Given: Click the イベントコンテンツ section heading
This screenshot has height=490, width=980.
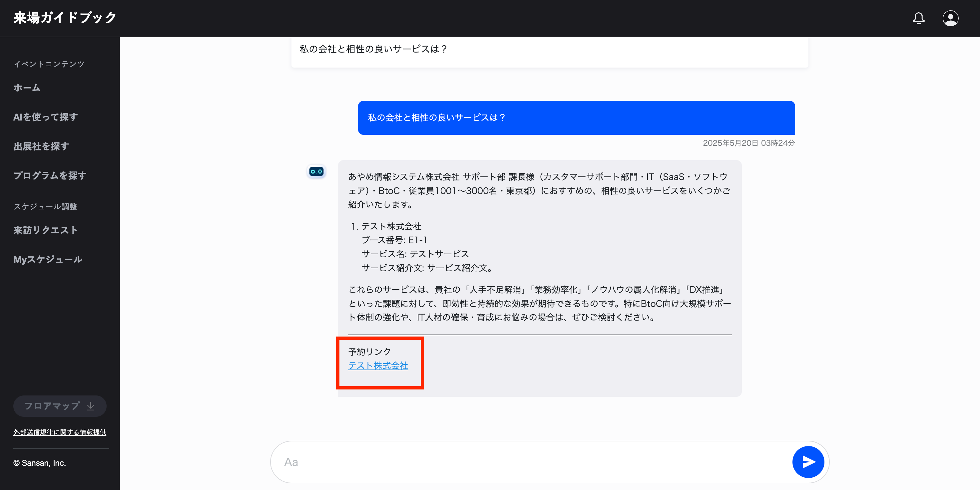Looking at the screenshot, I should point(49,64).
